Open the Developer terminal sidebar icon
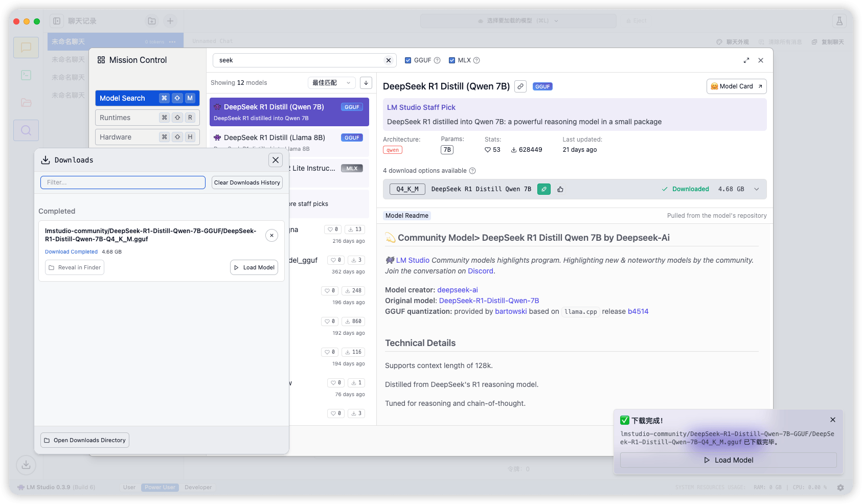The image size is (862, 504). point(26,75)
